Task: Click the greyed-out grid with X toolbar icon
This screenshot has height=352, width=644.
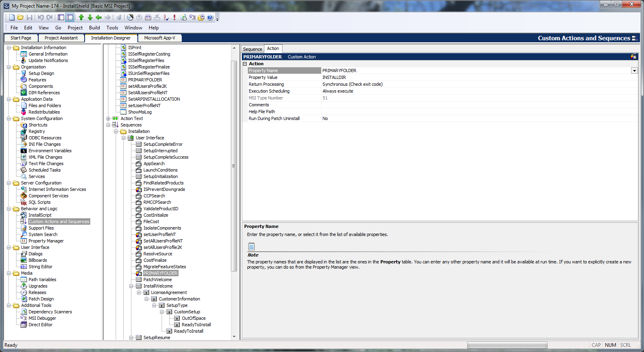Action: coord(157,17)
